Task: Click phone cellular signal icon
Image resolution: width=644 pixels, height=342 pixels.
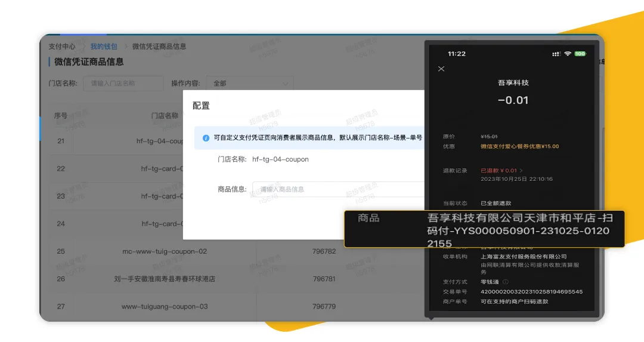Action: click(556, 54)
